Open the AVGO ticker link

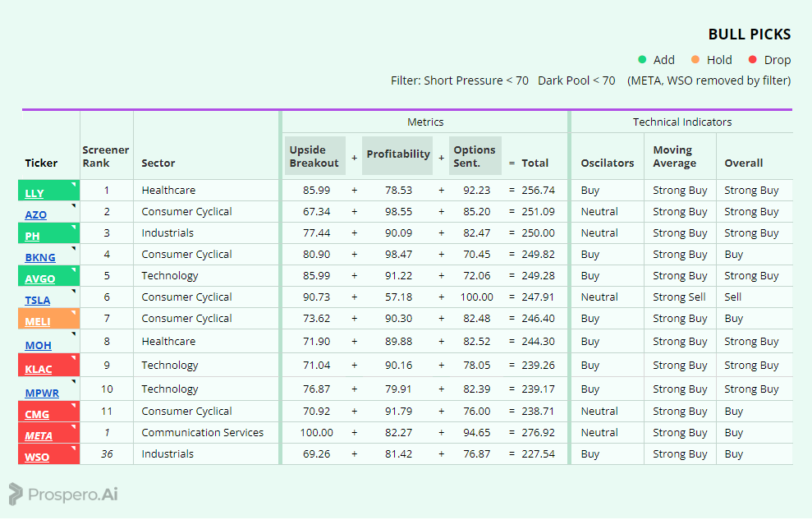40,278
